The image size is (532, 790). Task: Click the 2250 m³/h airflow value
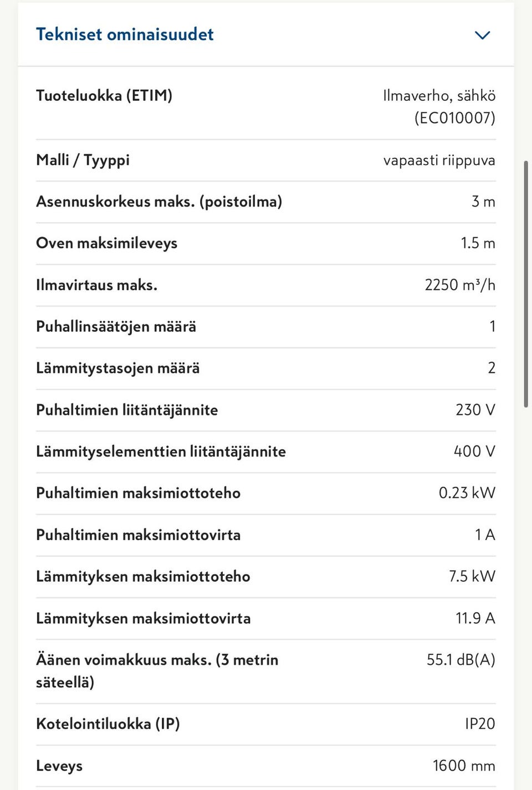tap(459, 285)
